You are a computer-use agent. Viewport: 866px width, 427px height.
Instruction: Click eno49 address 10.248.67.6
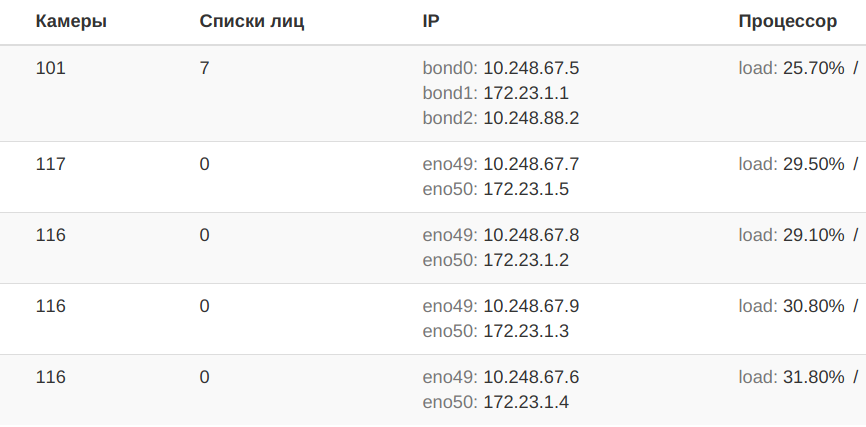531,377
